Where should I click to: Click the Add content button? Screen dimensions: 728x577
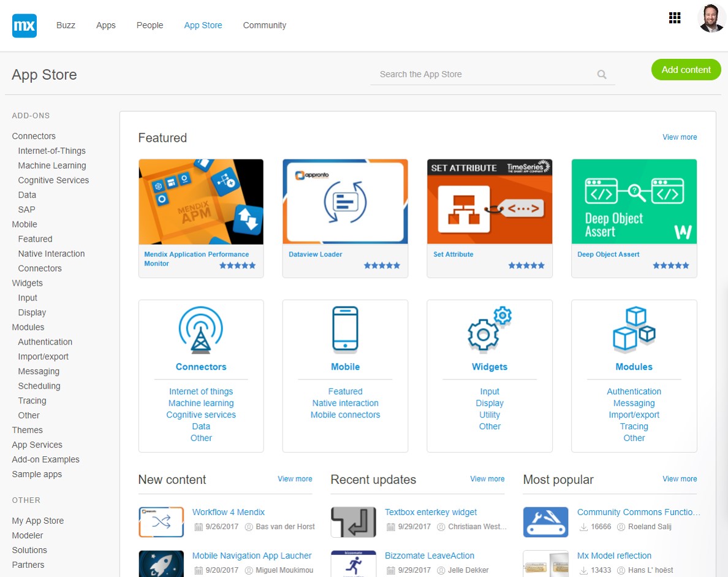(686, 70)
